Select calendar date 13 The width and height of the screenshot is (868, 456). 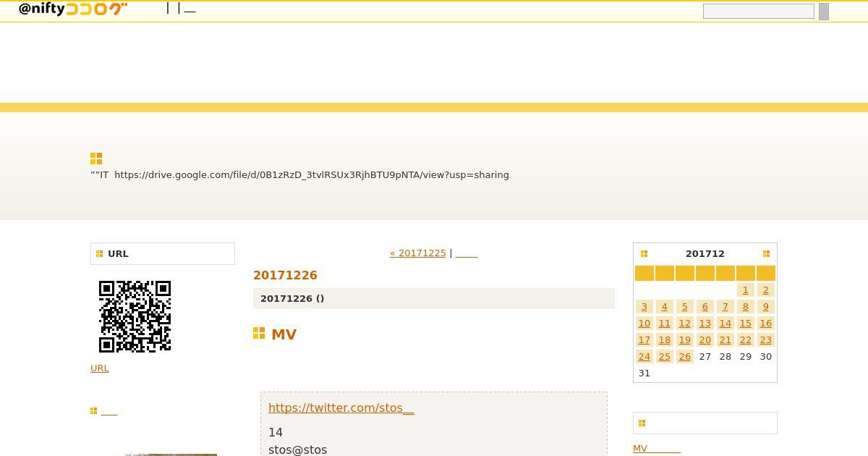pyautogui.click(x=705, y=323)
